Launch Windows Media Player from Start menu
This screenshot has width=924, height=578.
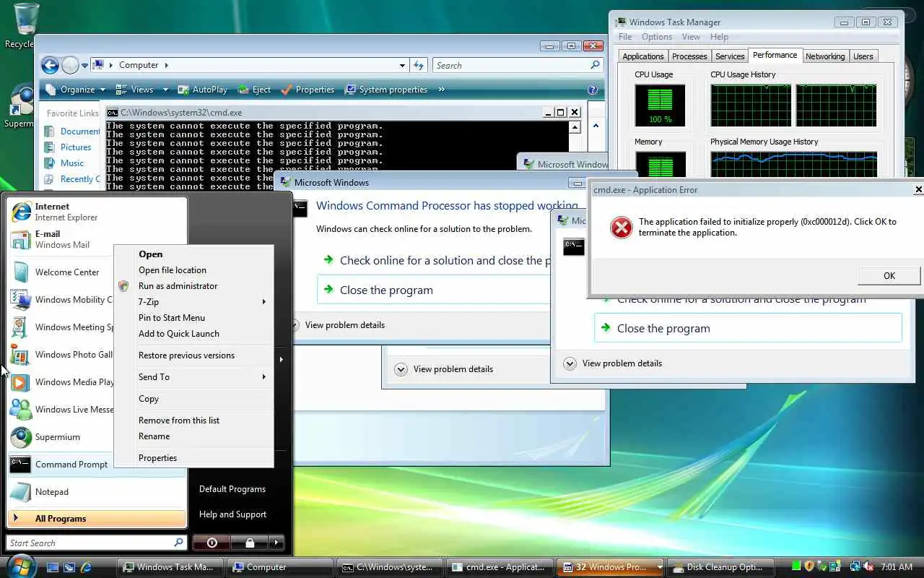[x=61, y=382]
